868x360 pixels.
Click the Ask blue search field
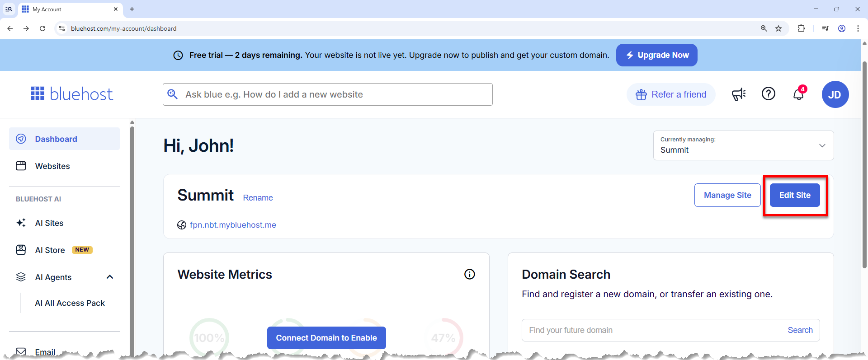click(328, 94)
